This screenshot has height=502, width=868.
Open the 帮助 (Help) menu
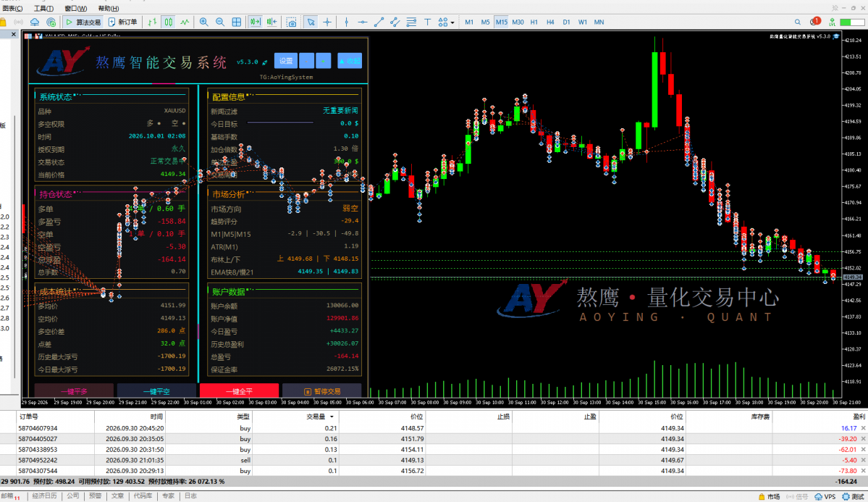(x=108, y=8)
